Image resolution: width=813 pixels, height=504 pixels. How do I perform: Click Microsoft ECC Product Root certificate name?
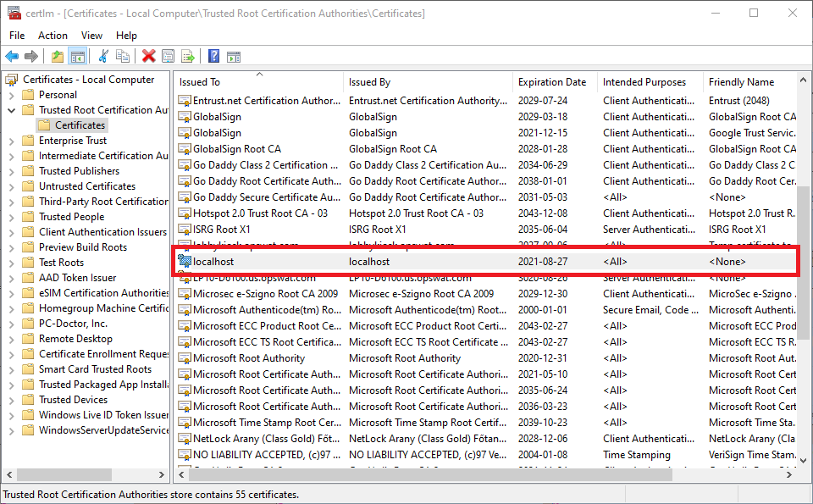[x=267, y=325]
